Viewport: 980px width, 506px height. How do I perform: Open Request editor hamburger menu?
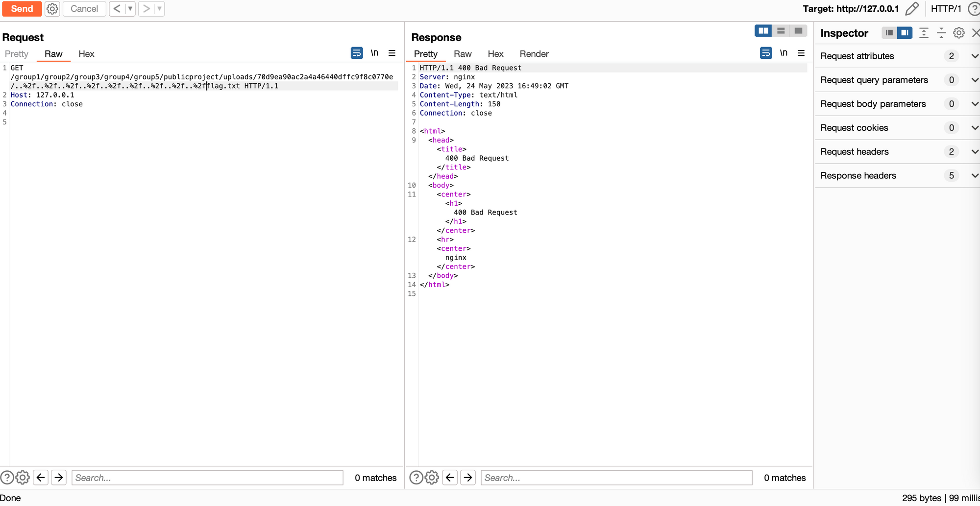pyautogui.click(x=392, y=53)
